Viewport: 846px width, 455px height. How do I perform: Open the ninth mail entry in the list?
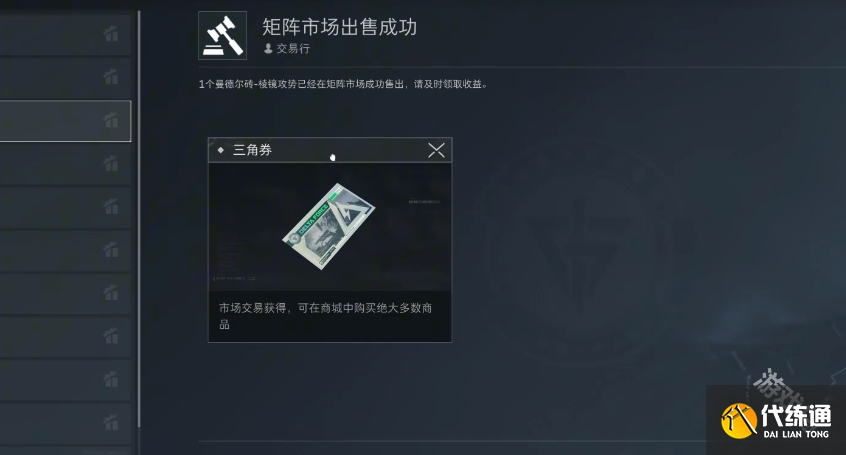click(x=65, y=380)
